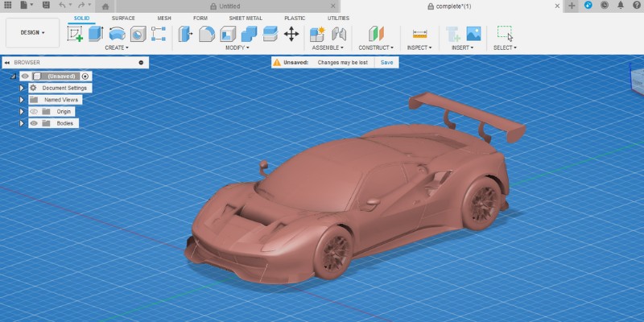The width and height of the screenshot is (644, 322).
Task: Toggle the Browser panel pin dot
Action: click(x=141, y=63)
